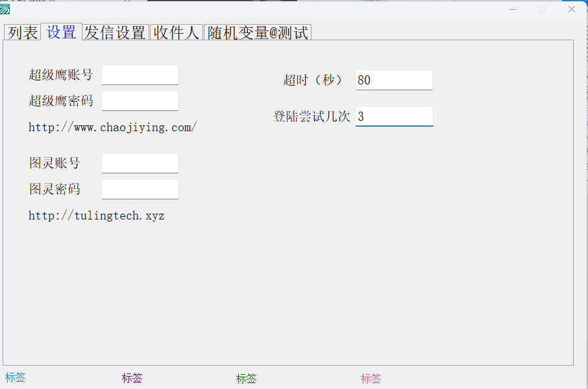
Task: Click the http://www.chaojiying.com/ text
Action: [x=112, y=127]
